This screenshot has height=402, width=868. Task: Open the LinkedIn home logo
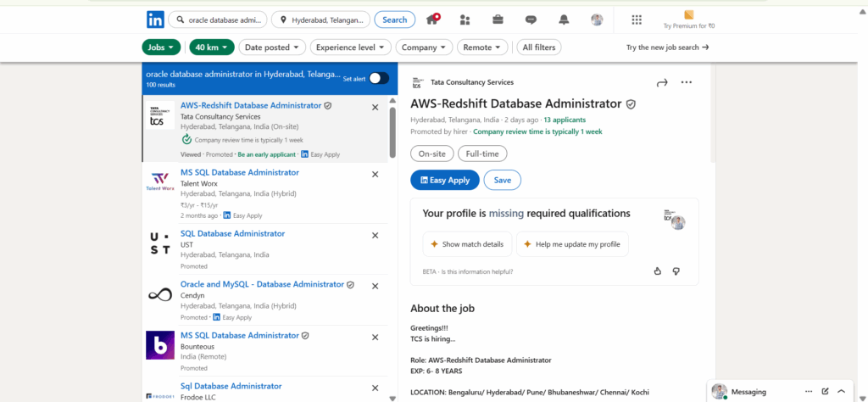(x=155, y=20)
